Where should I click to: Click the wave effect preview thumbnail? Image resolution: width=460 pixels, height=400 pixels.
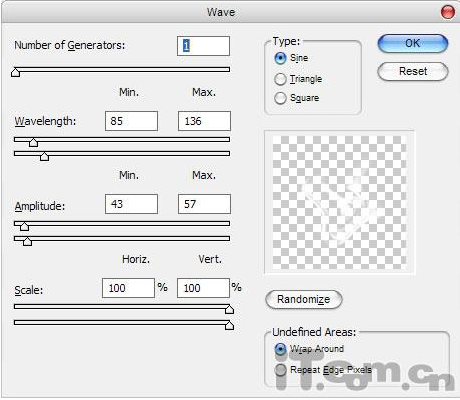click(x=339, y=202)
